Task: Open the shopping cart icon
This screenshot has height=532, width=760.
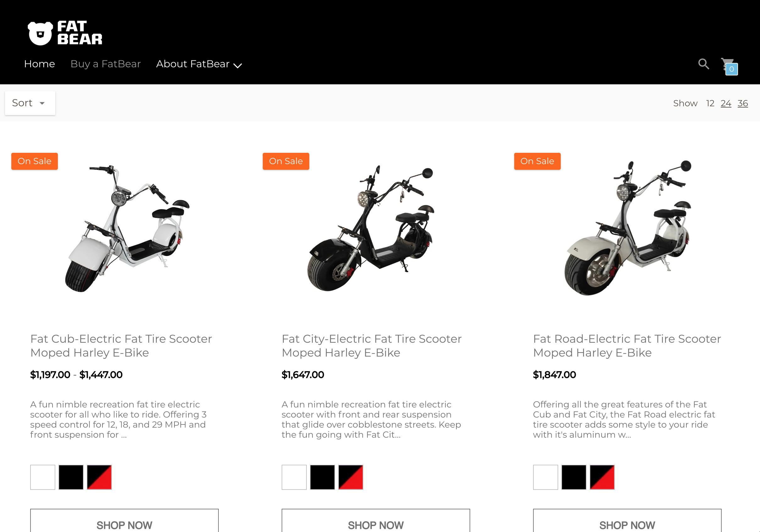Action: (x=729, y=66)
